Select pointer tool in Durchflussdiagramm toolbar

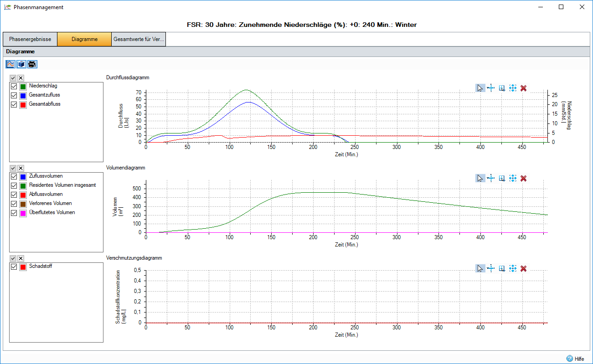click(480, 88)
